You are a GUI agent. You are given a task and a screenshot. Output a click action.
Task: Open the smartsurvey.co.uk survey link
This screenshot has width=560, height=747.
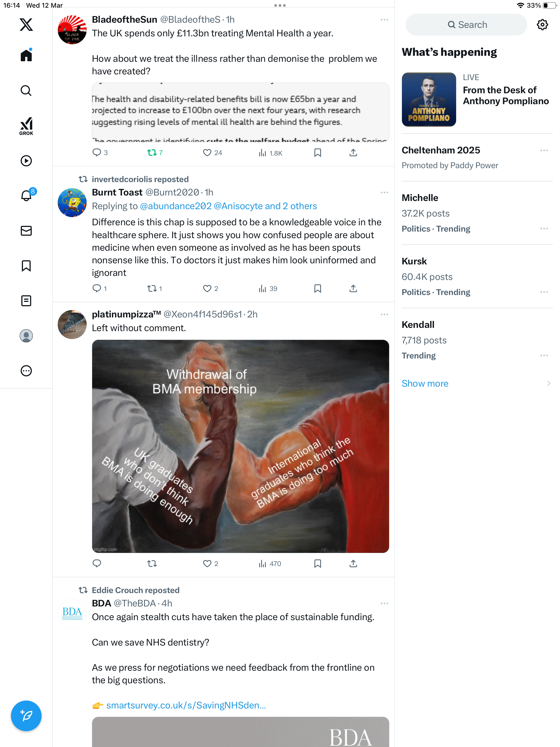pos(186,705)
